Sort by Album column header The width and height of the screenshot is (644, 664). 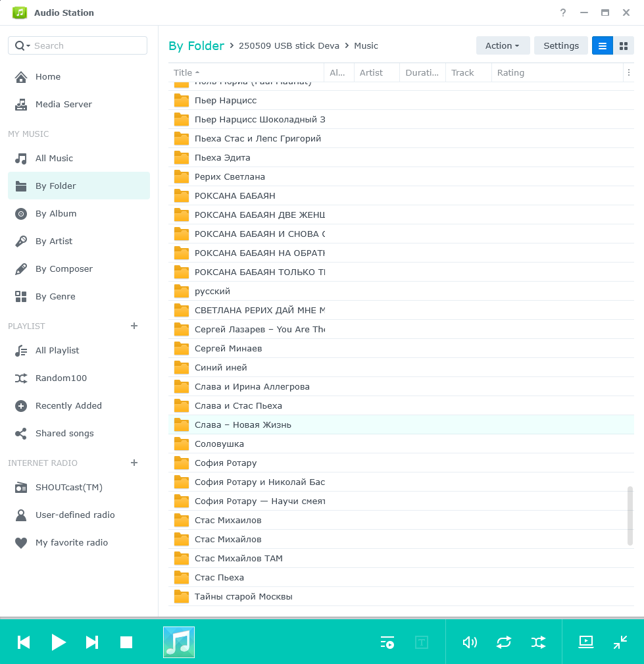coord(339,73)
